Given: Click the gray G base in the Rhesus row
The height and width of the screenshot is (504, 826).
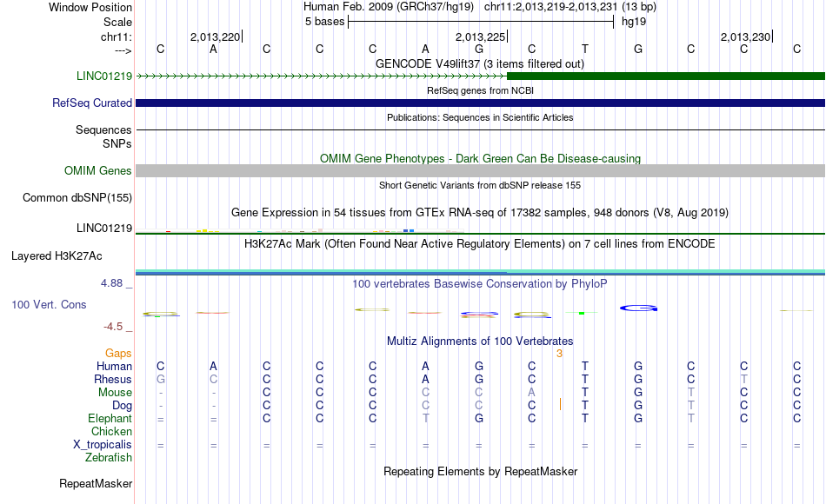Looking at the screenshot, I should pyautogui.click(x=161, y=379).
